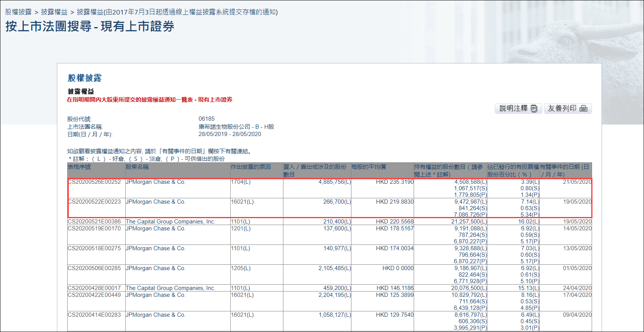Image resolution: width=644 pixels, height=332 pixels.
Task: Sort by 買入／賣出或涉及的股份數目 column header
Action: [x=315, y=170]
